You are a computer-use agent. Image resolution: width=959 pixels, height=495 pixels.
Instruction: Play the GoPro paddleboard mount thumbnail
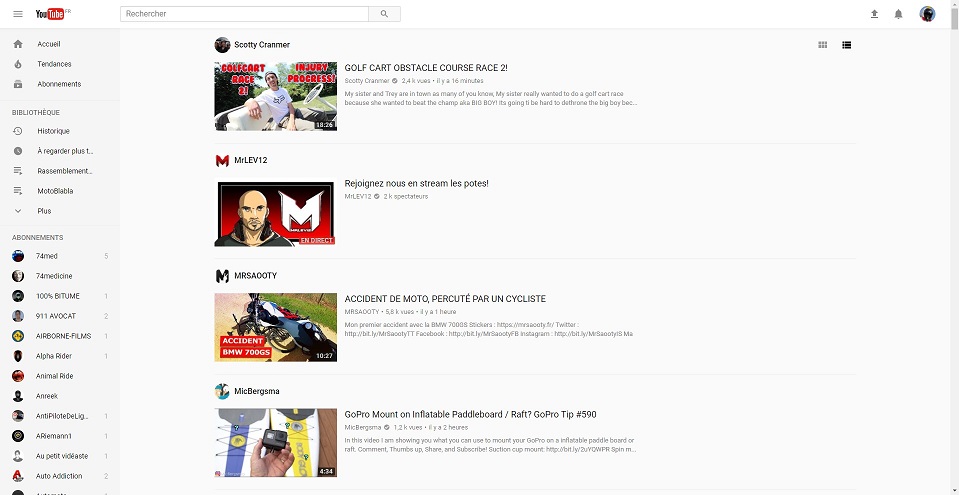(x=275, y=443)
